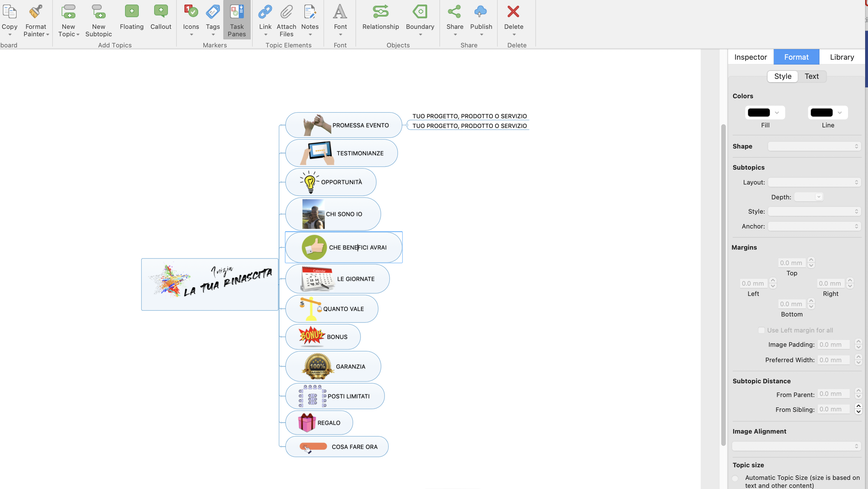Increase the From Sibling distance stepper

tap(858, 406)
